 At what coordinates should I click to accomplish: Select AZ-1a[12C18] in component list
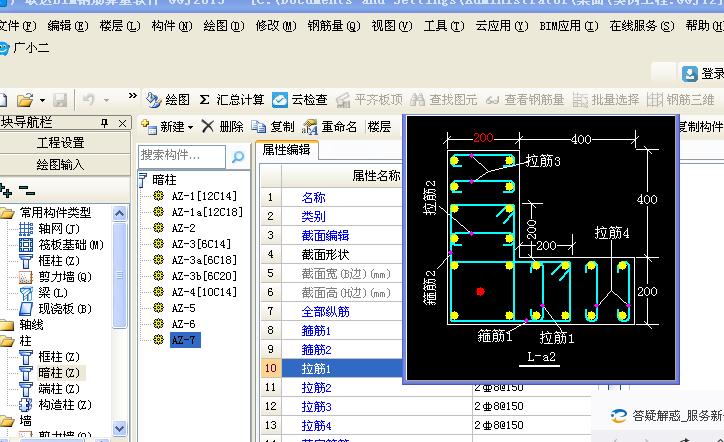tap(207, 212)
